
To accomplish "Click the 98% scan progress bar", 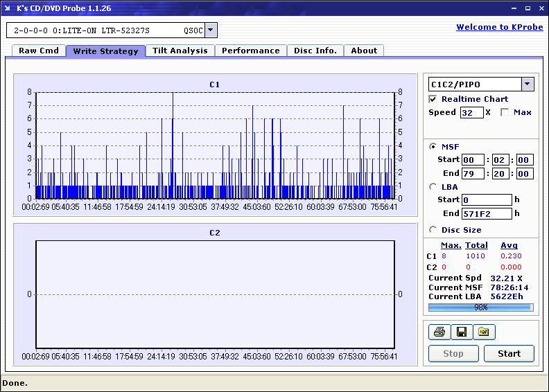I will [x=480, y=308].
